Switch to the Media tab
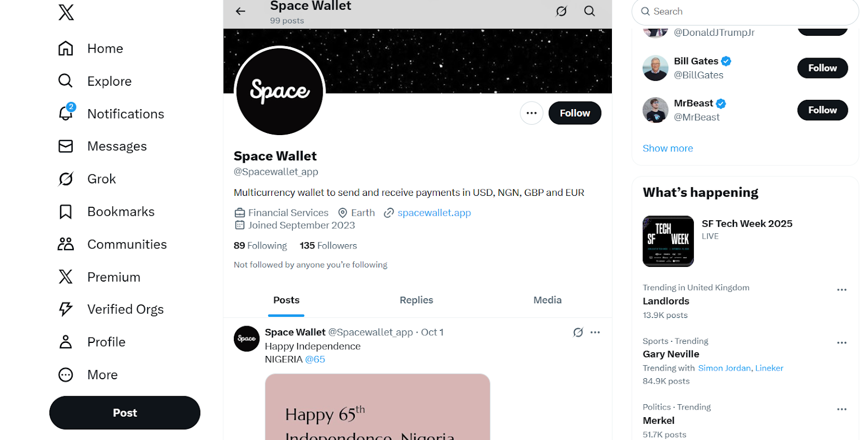 click(x=547, y=300)
